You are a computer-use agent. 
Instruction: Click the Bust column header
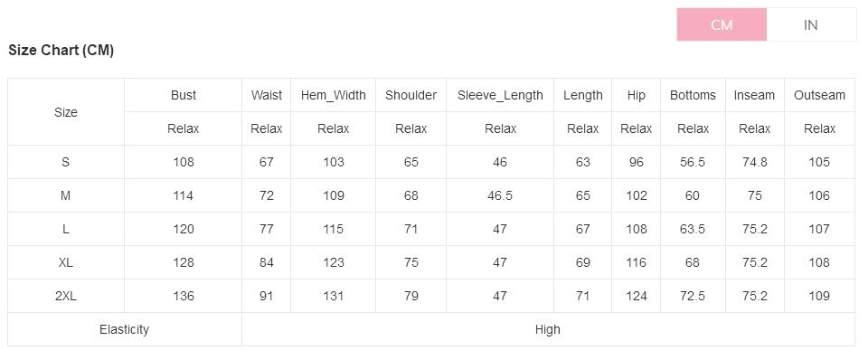tap(184, 95)
